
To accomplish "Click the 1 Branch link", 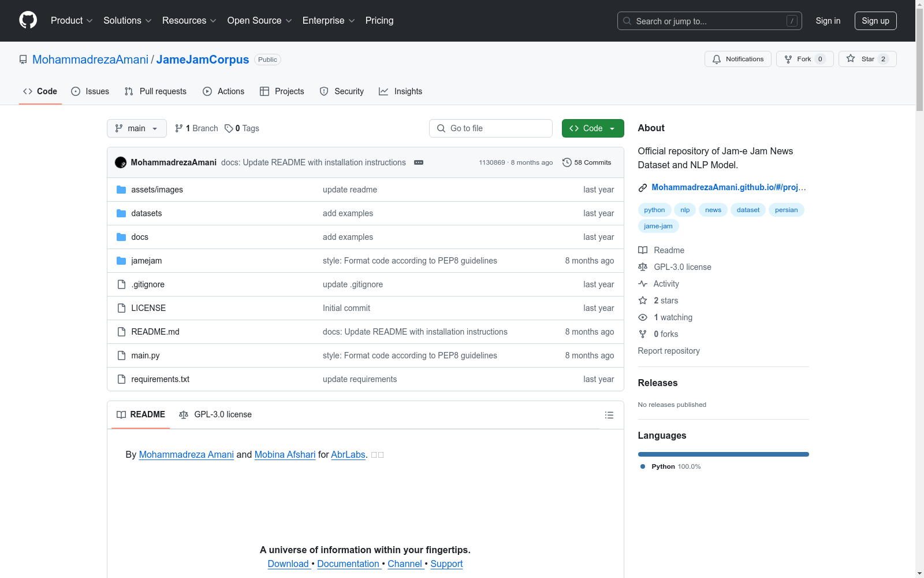I will pyautogui.click(x=196, y=128).
